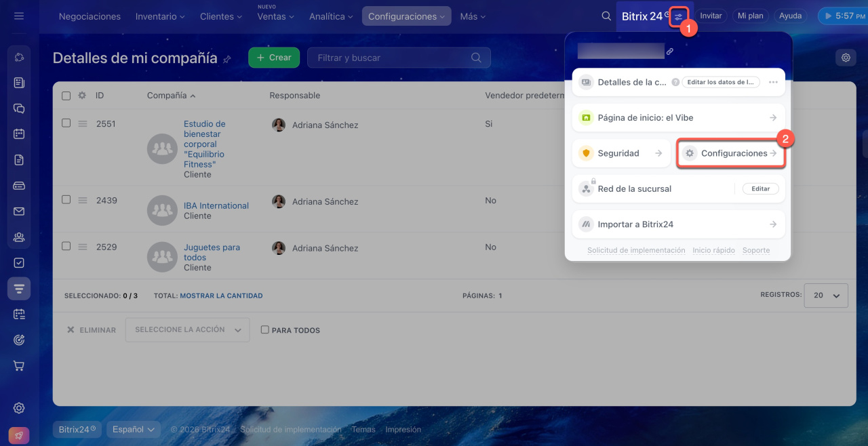Image resolution: width=868 pixels, height=446 pixels.
Task: Open the hamburger menu in sidebar
Action: (x=19, y=16)
